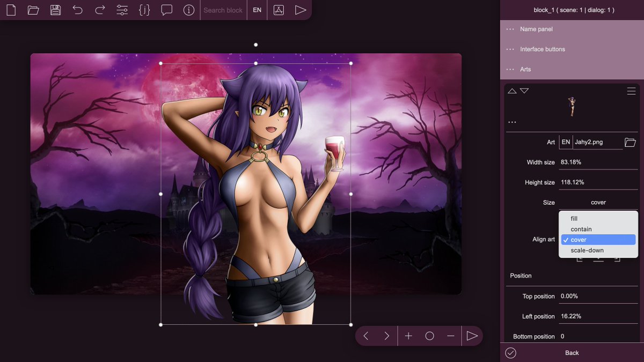Edit Height size value 118.12%
The height and width of the screenshot is (362, 644).
coord(598,182)
